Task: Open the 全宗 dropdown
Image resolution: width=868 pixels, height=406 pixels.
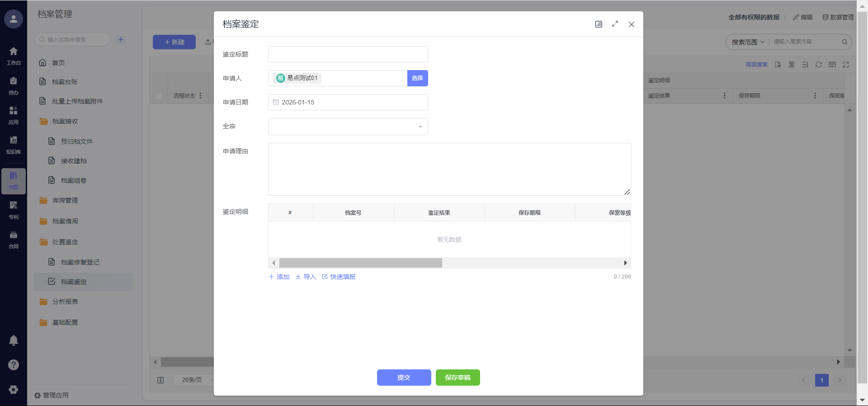Action: (x=348, y=127)
